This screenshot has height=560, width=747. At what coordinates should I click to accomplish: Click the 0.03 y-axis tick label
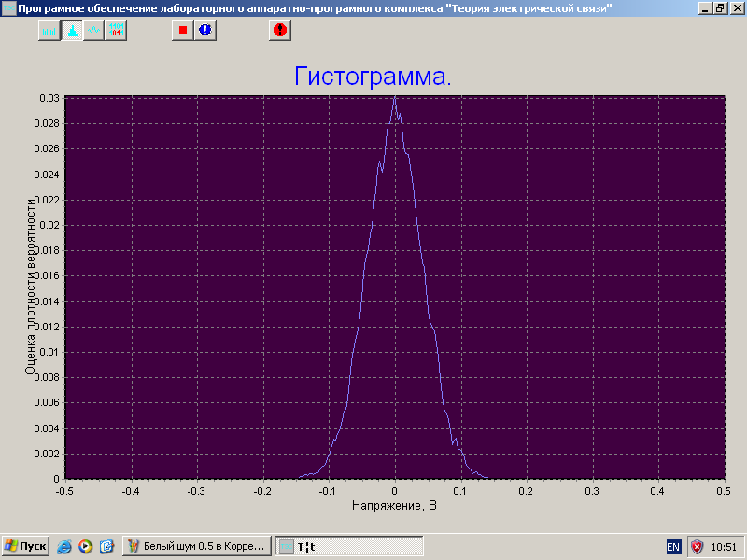click(x=49, y=98)
